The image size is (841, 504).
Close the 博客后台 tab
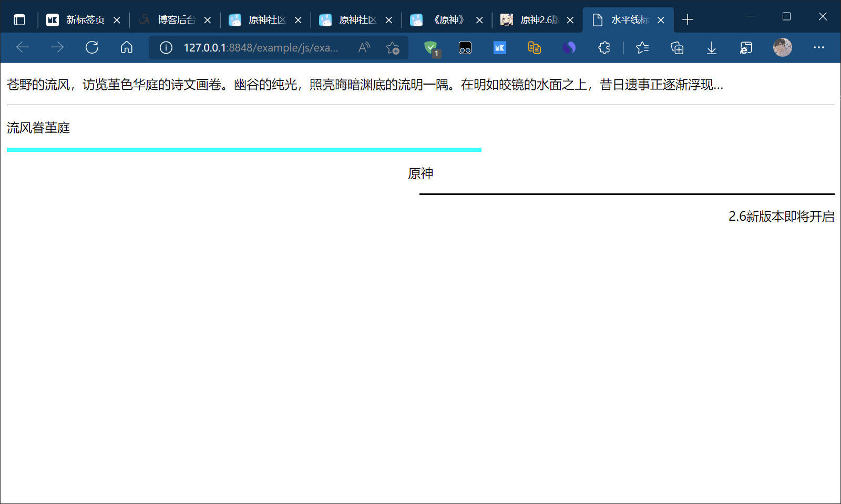(x=208, y=20)
